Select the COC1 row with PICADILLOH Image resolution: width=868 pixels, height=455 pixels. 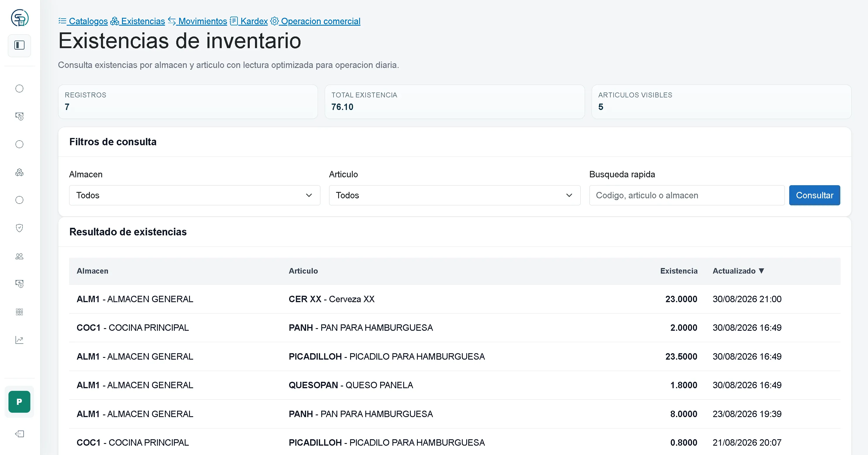[x=455, y=442]
